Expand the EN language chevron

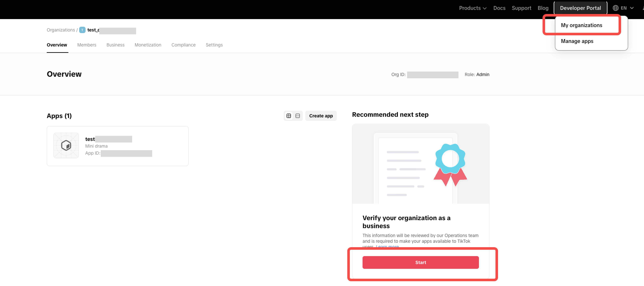click(x=632, y=8)
